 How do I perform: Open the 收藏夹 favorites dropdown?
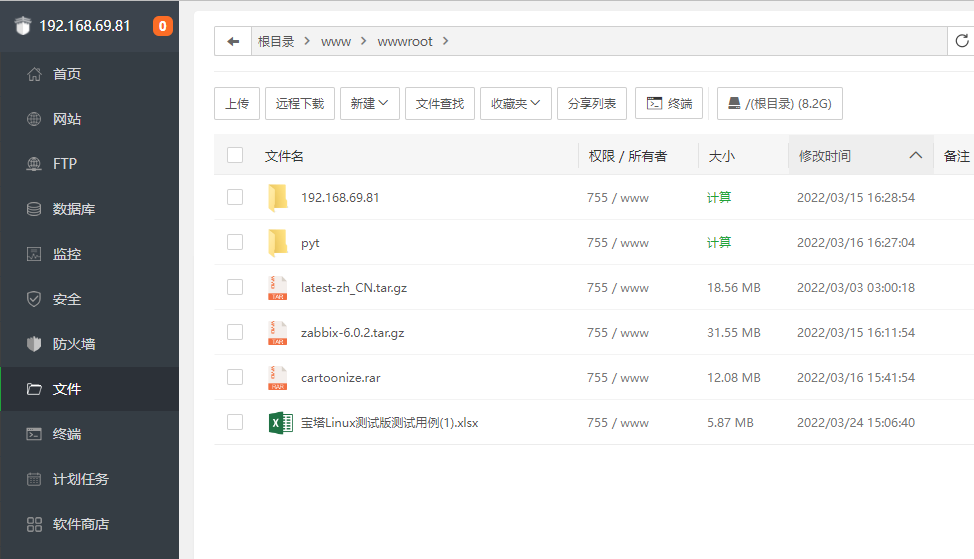point(516,103)
